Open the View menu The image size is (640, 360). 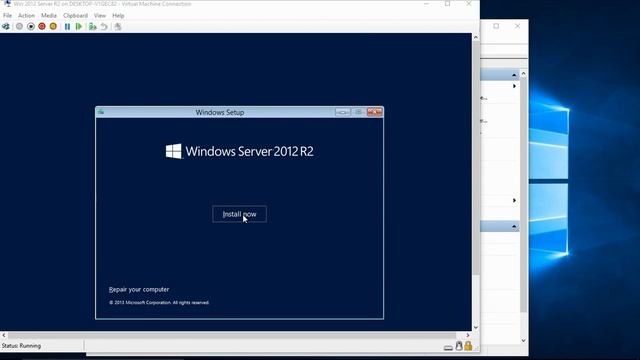tap(100, 16)
